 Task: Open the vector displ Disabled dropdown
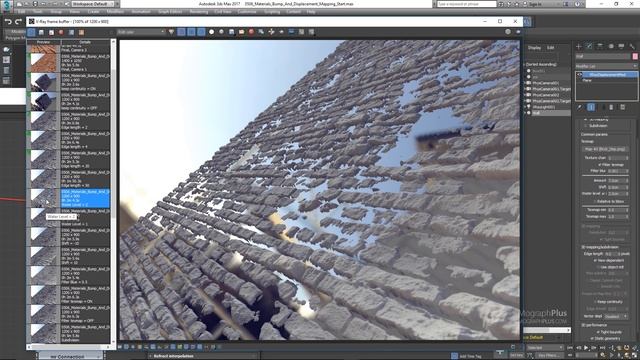coord(616,316)
